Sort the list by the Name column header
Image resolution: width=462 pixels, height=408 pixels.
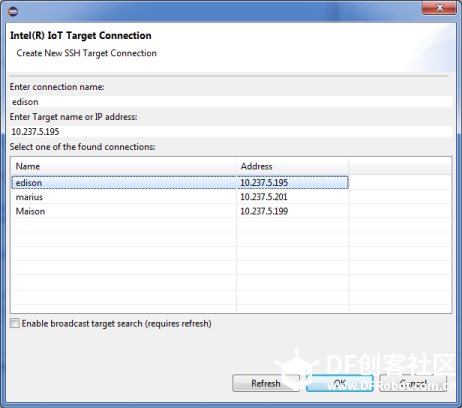tap(124, 166)
